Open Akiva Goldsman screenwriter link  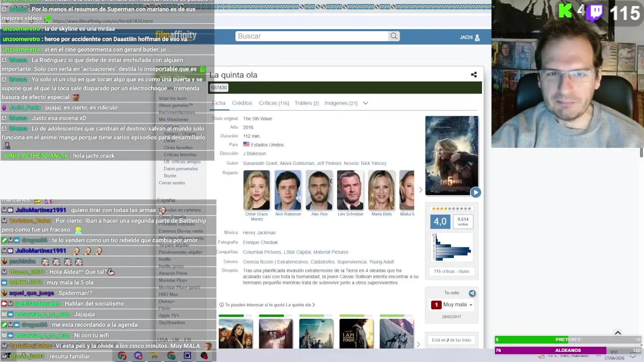click(296, 163)
